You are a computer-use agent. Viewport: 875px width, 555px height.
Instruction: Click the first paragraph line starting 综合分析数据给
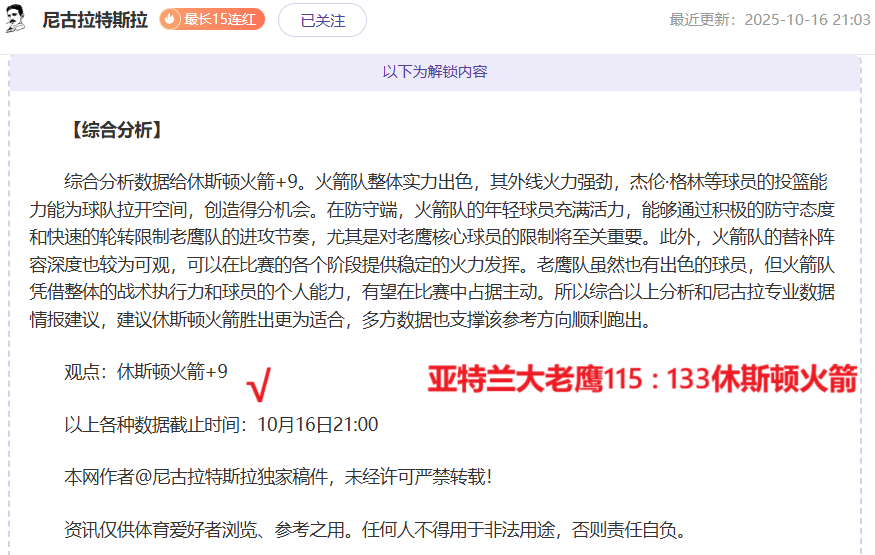(445, 182)
